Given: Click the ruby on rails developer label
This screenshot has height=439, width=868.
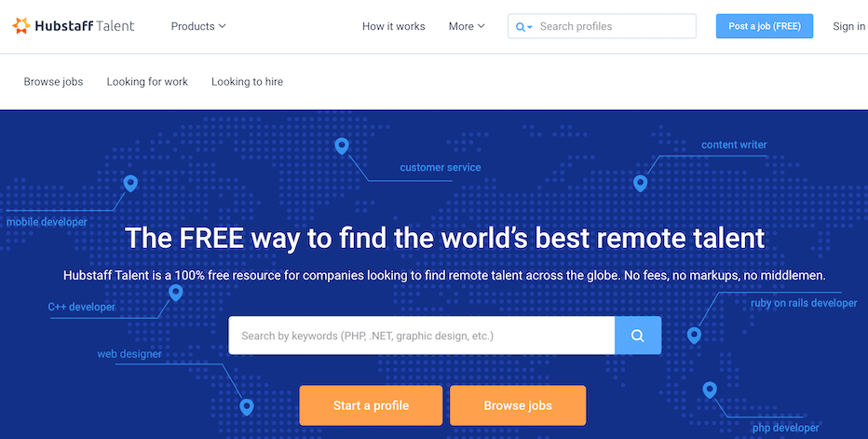Looking at the screenshot, I should [x=804, y=303].
